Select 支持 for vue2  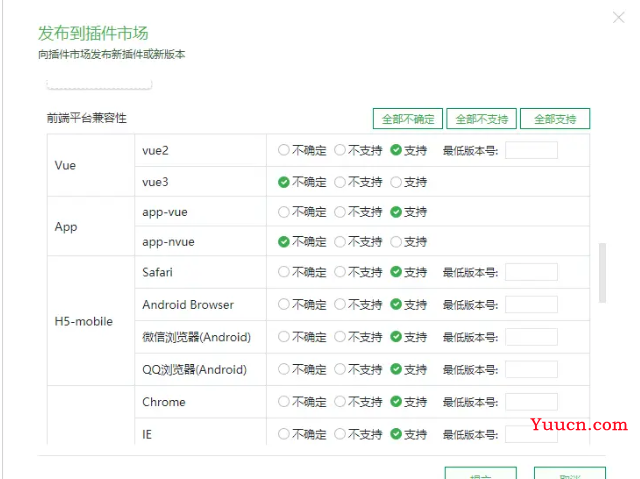pos(396,150)
